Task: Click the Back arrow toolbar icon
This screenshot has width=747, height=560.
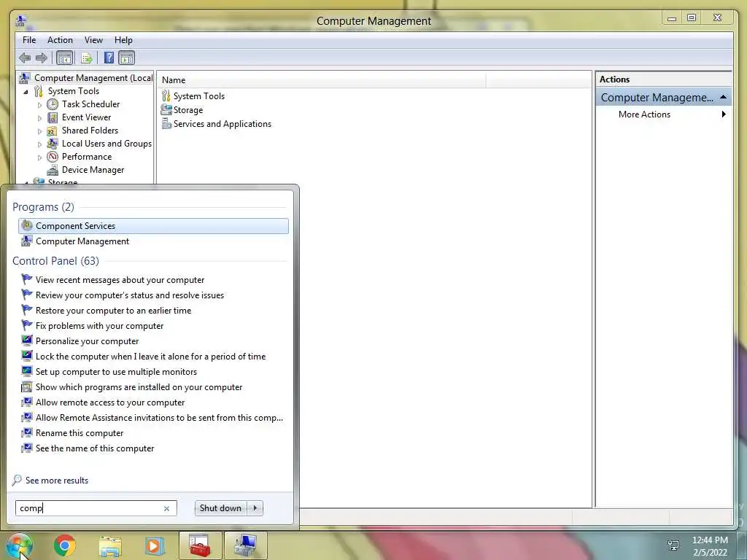Action: coord(25,58)
